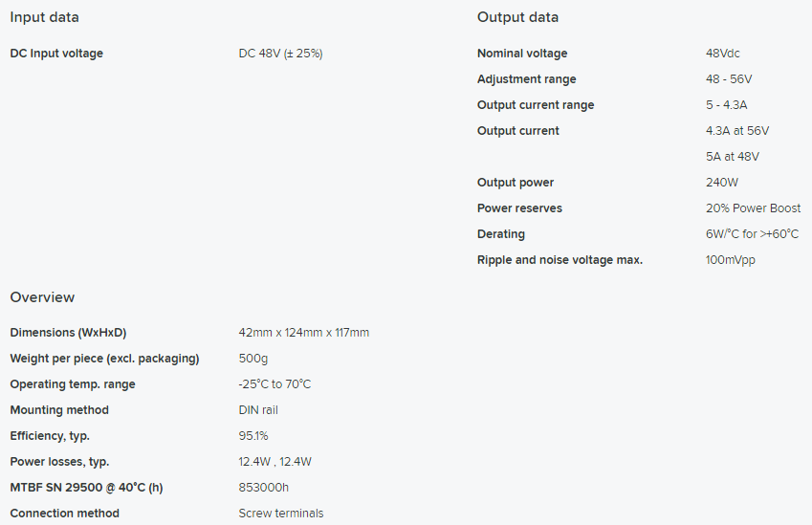
Task: Click the Overview section heading
Action: pyautogui.click(x=42, y=297)
